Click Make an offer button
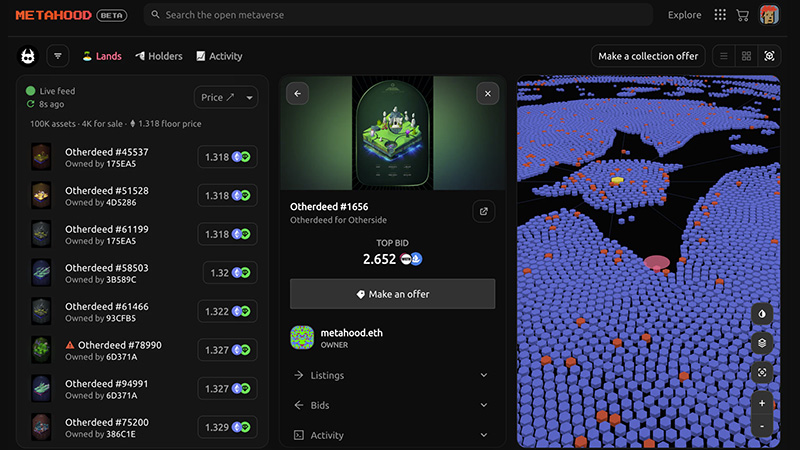Image resolution: width=800 pixels, height=450 pixels. pyautogui.click(x=392, y=294)
